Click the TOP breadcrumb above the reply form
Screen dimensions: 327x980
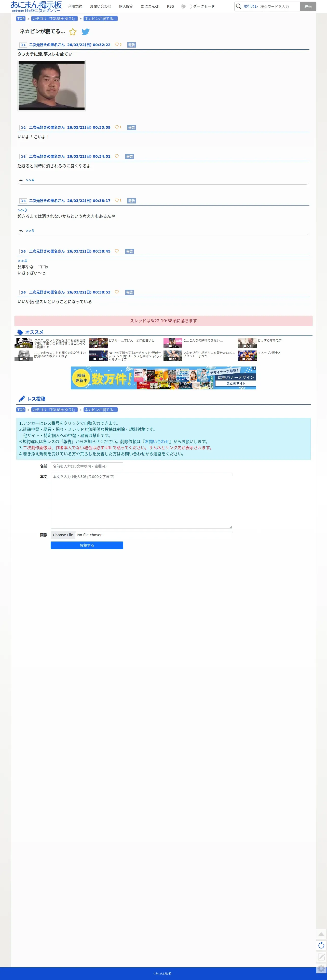tap(21, 410)
